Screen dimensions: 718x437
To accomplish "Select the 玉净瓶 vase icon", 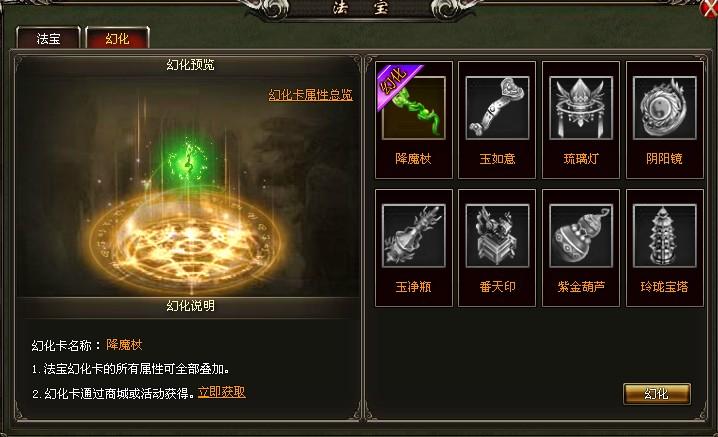I will 413,236.
